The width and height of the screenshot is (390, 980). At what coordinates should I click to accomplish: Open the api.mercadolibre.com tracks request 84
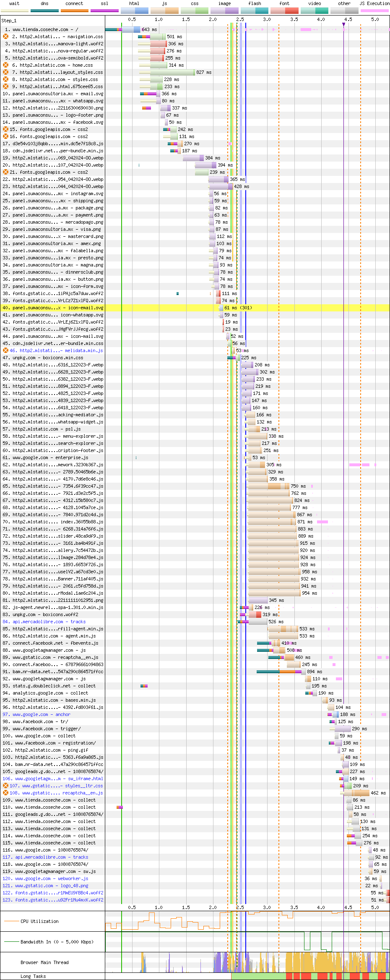pyautogui.click(x=49, y=622)
